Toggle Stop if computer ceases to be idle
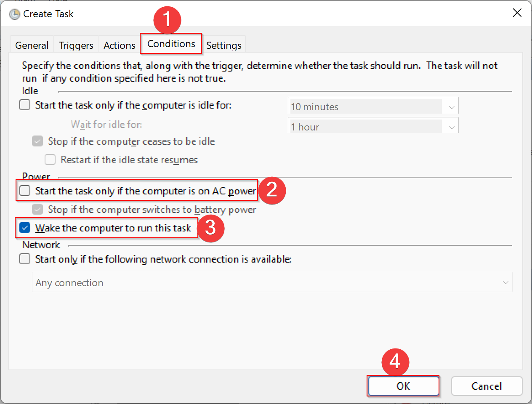The height and width of the screenshot is (404, 532). click(x=37, y=141)
